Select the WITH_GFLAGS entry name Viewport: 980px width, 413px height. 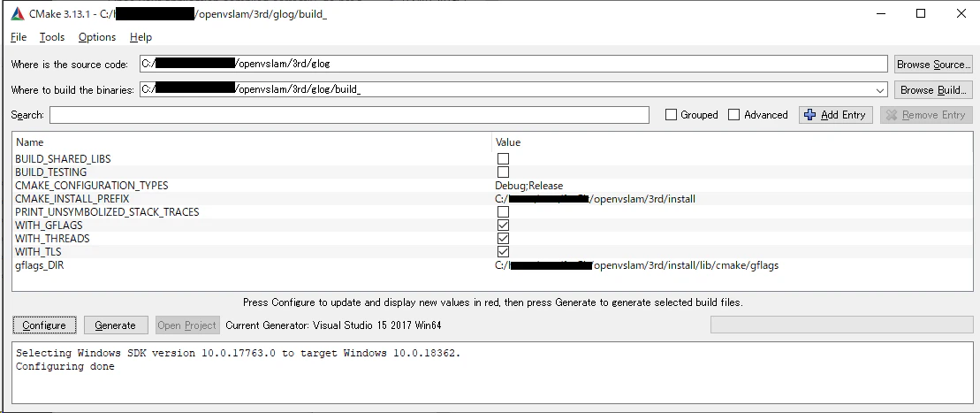[49, 226]
